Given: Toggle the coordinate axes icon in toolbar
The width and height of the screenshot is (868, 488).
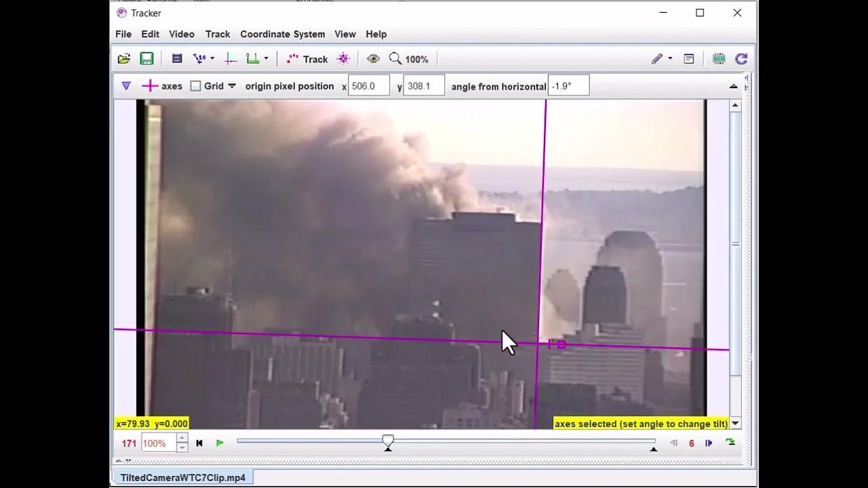Looking at the screenshot, I should 231,59.
